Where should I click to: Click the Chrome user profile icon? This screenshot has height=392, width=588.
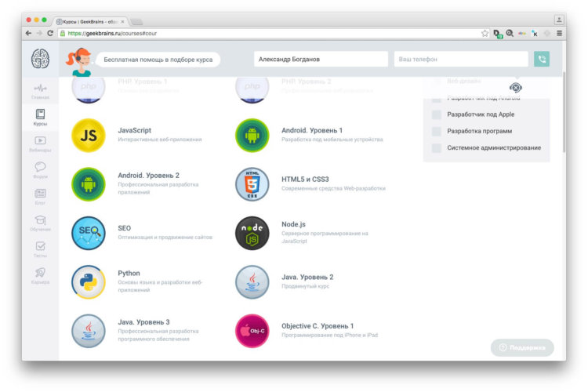pos(559,20)
